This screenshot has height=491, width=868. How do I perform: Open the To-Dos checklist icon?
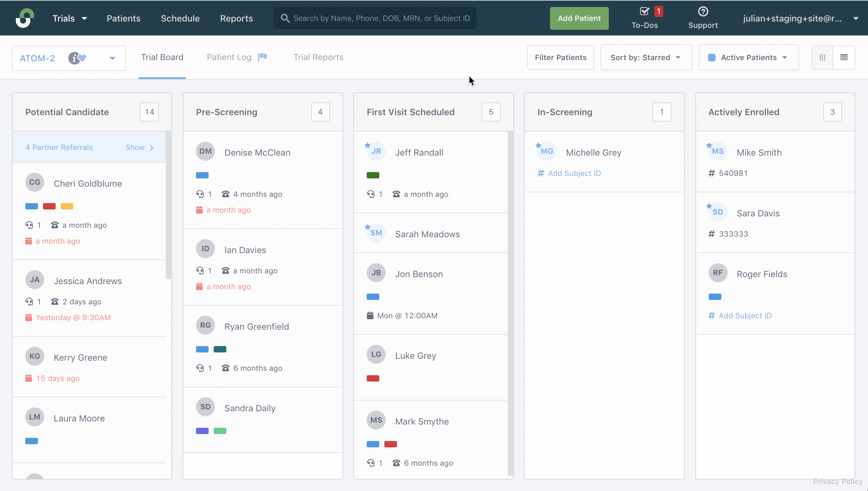[x=644, y=11]
